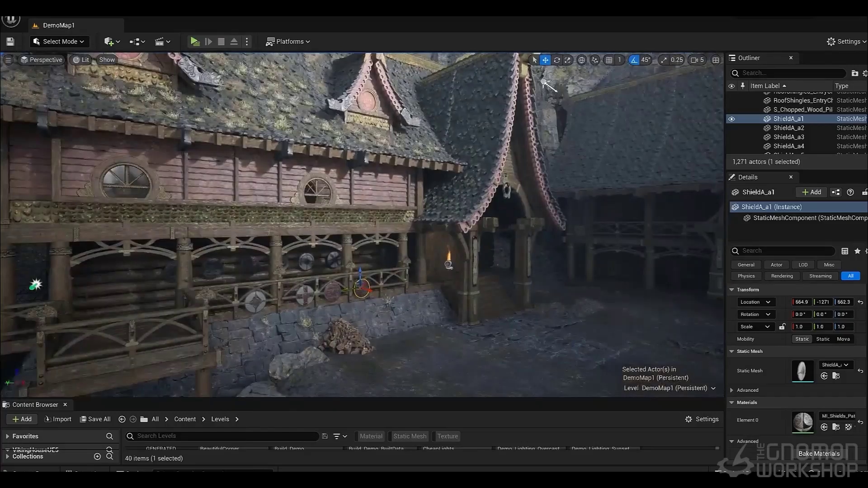Open the Show viewport menu

tap(107, 60)
